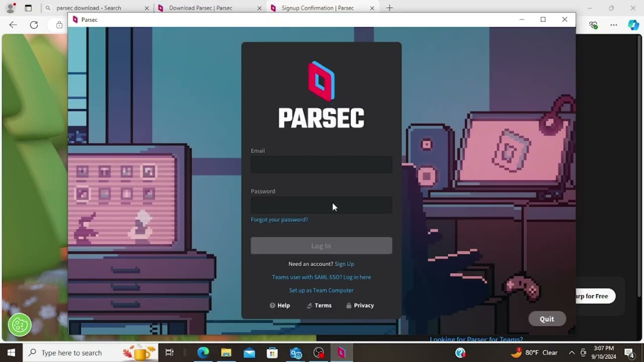The width and height of the screenshot is (644, 362).
Task: Click the Get Help taskbar icon
Action: tap(460, 353)
